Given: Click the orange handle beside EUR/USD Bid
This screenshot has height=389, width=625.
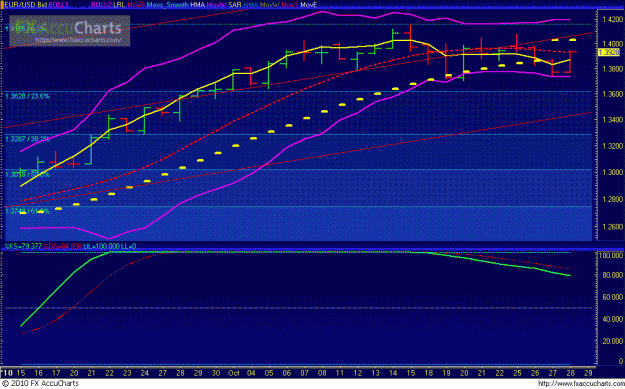Looking at the screenshot, I should coord(2,5).
